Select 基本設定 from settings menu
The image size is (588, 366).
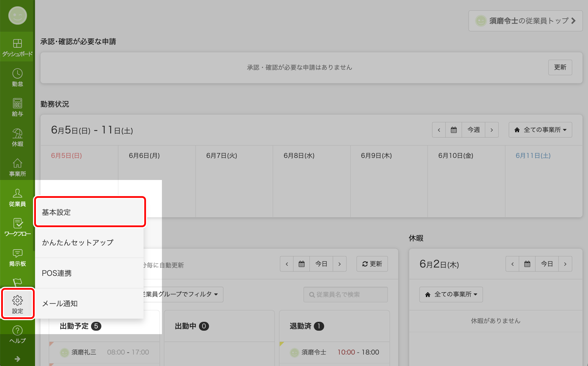[x=90, y=212]
